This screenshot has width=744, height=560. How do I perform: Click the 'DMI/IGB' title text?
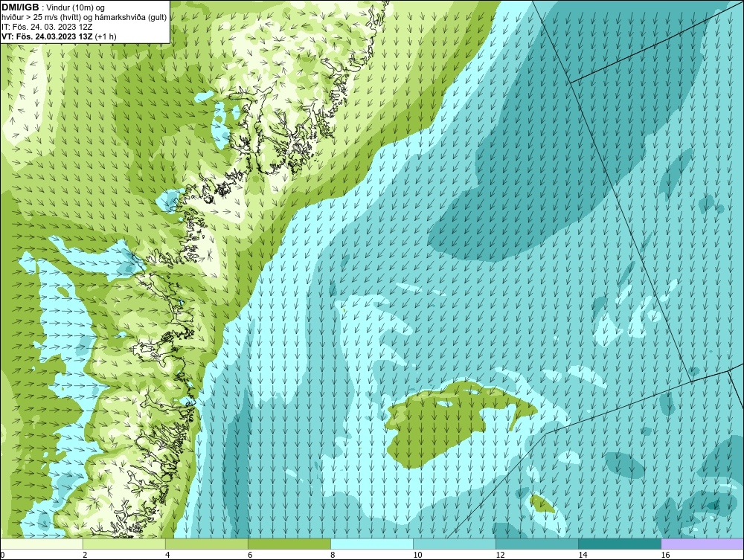coord(20,7)
